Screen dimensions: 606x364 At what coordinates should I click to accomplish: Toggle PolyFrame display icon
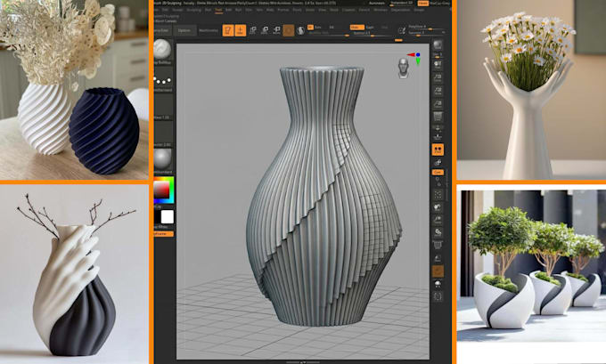pyautogui.click(x=438, y=245)
